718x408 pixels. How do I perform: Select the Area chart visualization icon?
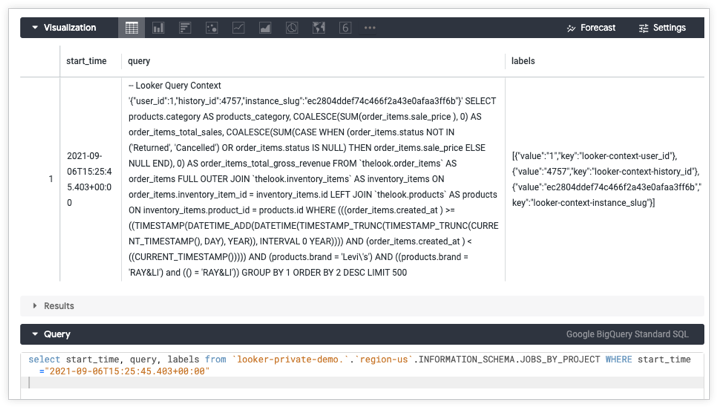265,28
